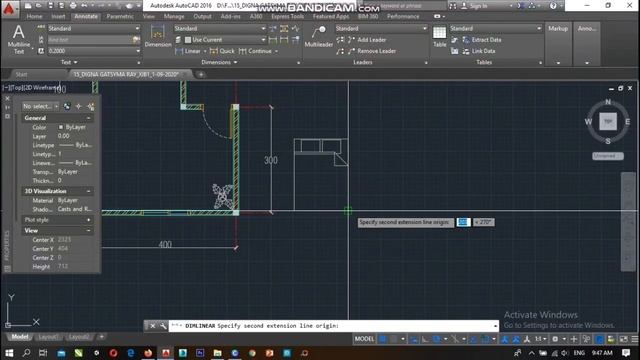Open the Parametric ribbon tab
This screenshot has width=640, height=360.
tap(120, 16)
